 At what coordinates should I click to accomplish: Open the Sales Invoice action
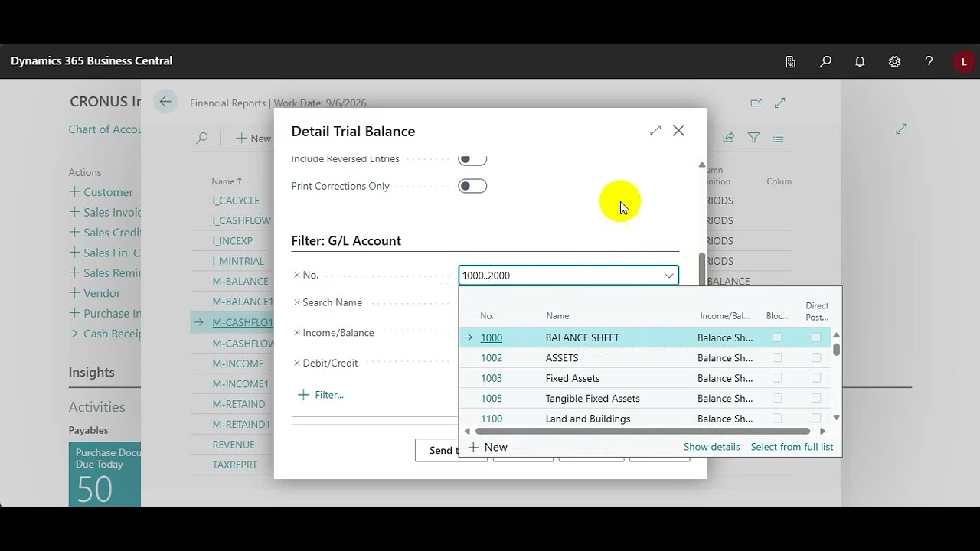click(105, 212)
